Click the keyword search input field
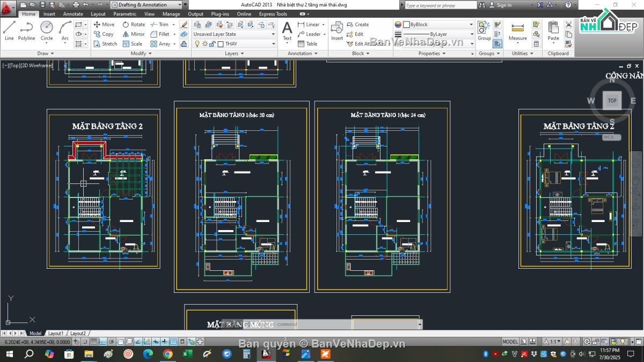 click(x=440, y=5)
